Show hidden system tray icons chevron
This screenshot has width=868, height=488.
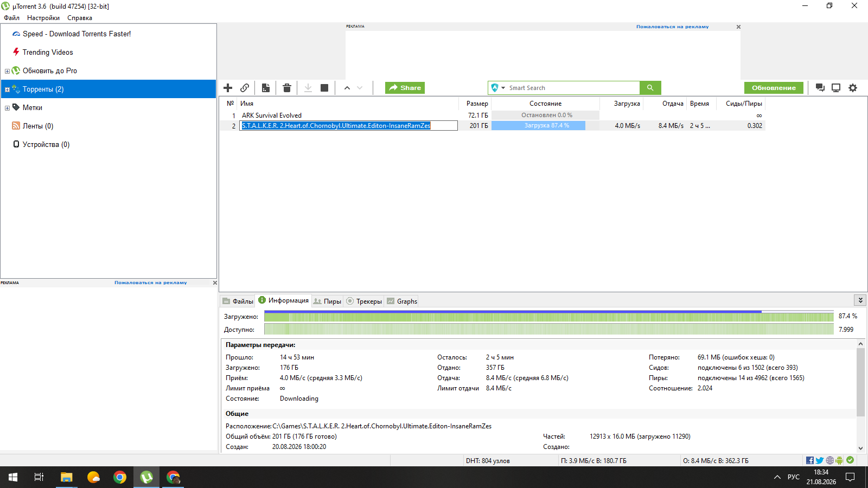(x=777, y=477)
